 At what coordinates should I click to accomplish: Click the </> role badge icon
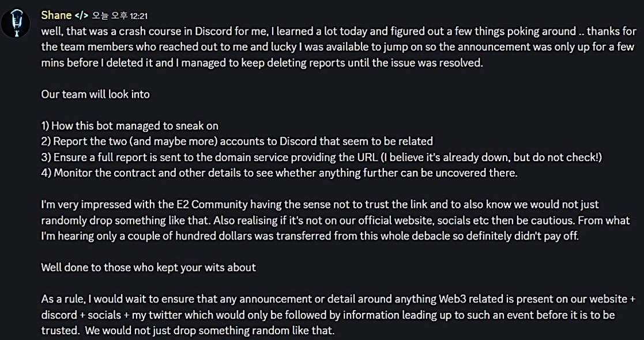tap(81, 16)
